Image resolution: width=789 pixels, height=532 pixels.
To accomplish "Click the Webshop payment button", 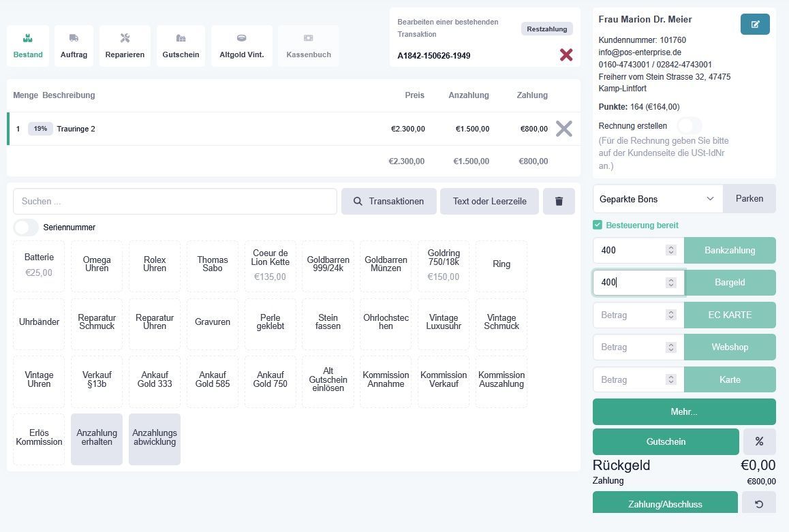I will [x=730, y=347].
